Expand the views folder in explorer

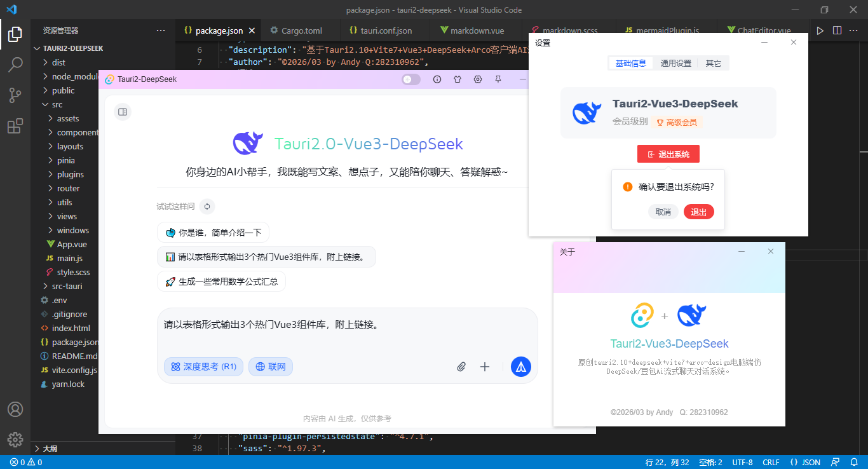(67, 216)
